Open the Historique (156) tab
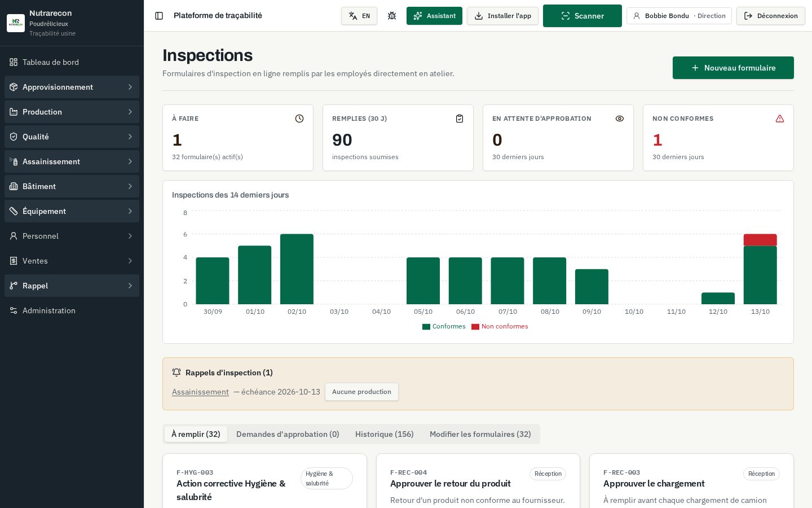The height and width of the screenshot is (508, 812). [385, 434]
